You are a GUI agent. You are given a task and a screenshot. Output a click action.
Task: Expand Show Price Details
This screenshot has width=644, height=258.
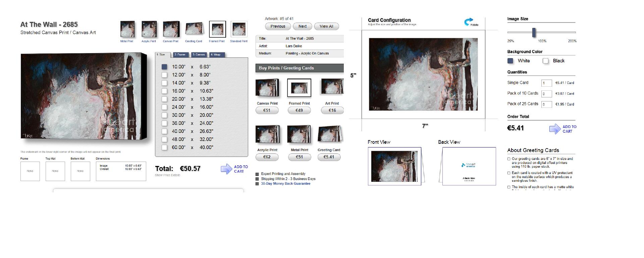[167, 175]
